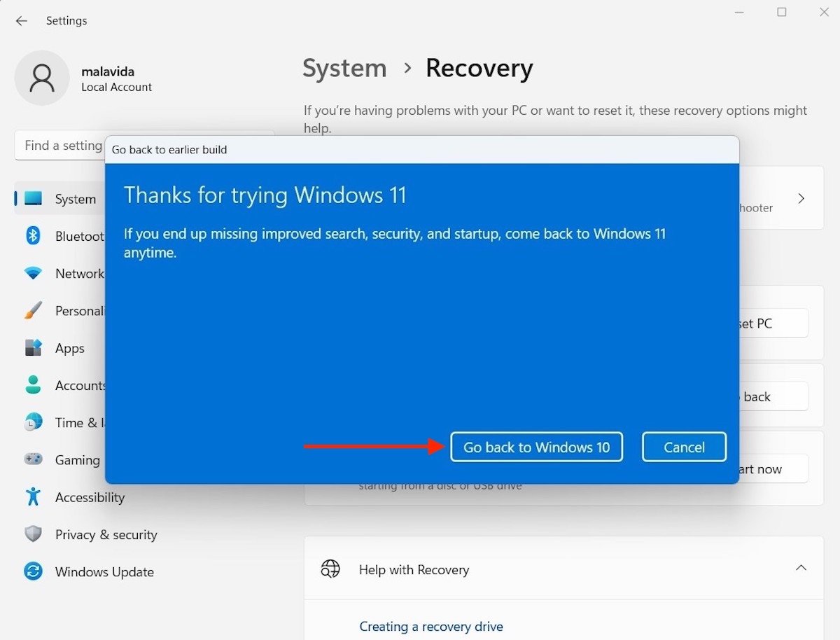Click the Go back to earlier build title
The height and width of the screenshot is (640, 840).
[x=169, y=150]
